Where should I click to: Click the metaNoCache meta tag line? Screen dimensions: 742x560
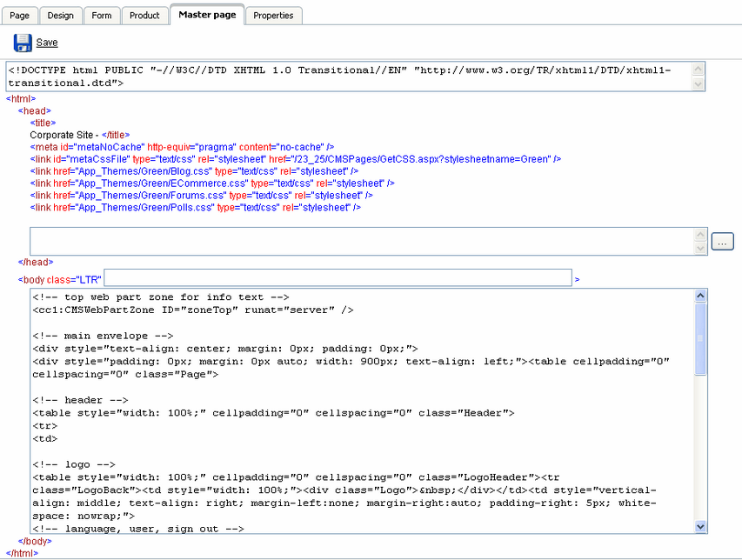tap(182, 147)
